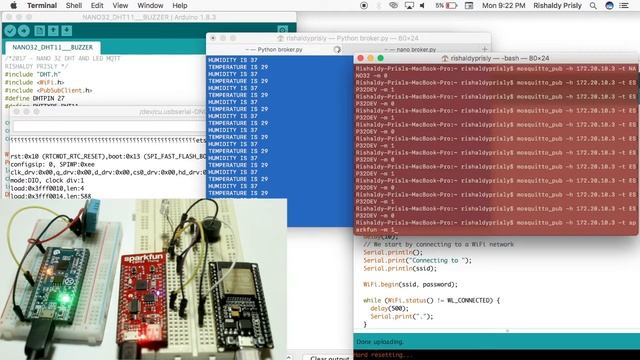Click the hardware breadboard photo
Viewport: 640px width, 360px height.
[143, 279]
